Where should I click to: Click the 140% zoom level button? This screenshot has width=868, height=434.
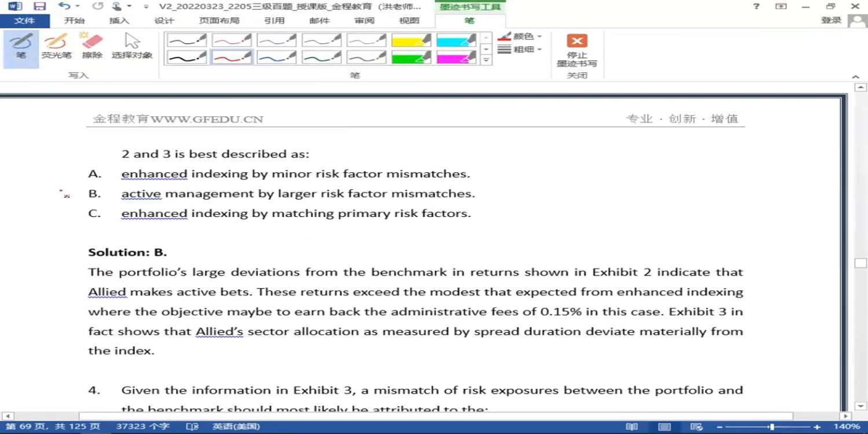coord(847,426)
